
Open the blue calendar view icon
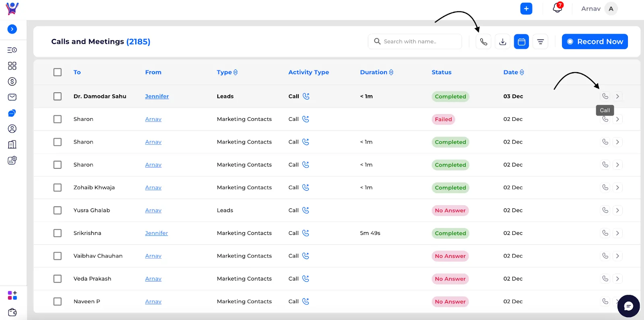coord(522,42)
